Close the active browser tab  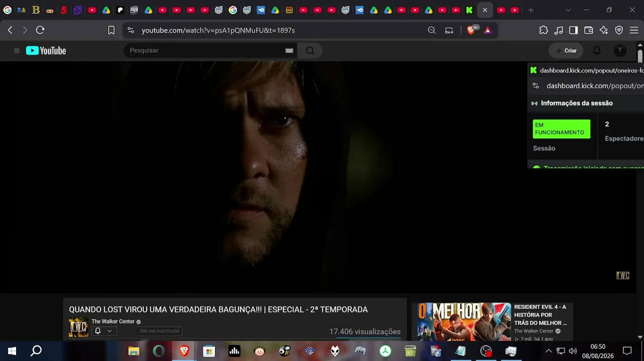(485, 10)
